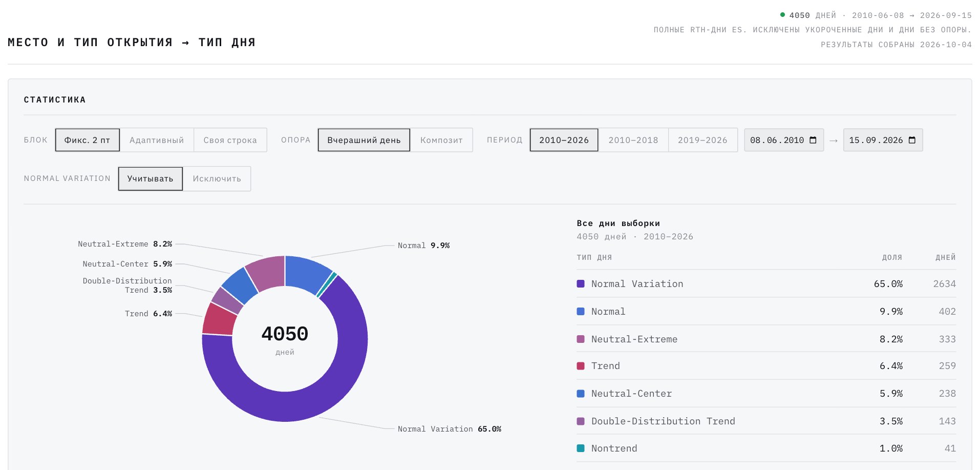Click the Neutral-Extreme 8.2% chart label
The image size is (980, 470).
(125, 244)
